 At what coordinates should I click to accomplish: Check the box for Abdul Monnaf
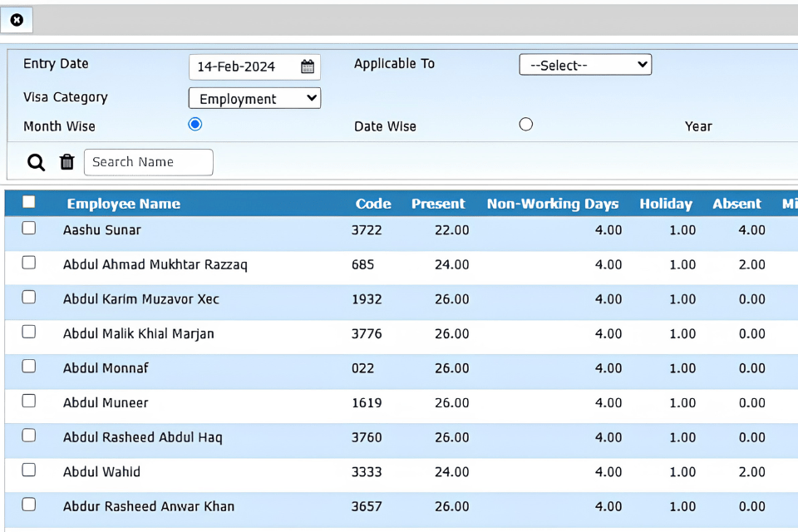click(x=29, y=367)
